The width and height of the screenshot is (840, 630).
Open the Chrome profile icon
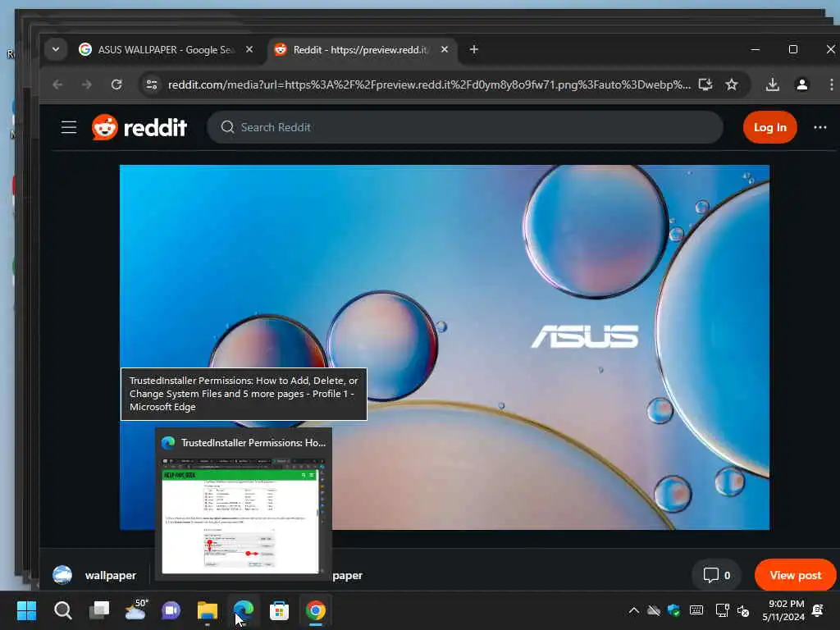802,84
